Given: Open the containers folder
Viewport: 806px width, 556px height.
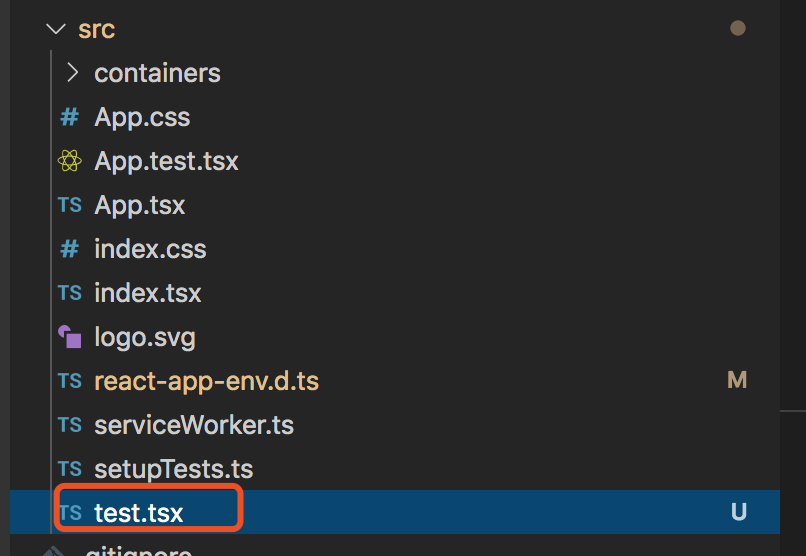Looking at the screenshot, I should coord(157,73).
